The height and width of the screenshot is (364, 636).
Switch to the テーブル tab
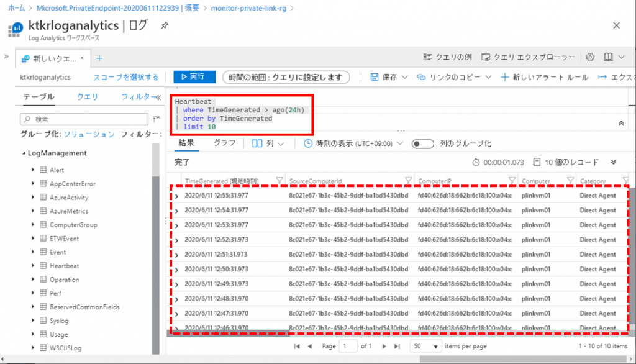click(39, 96)
